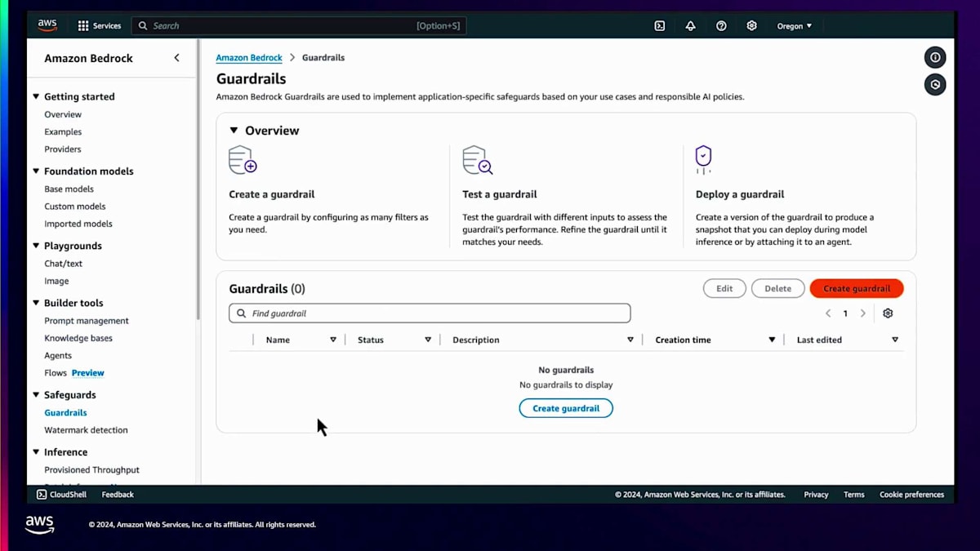Open Flows Preview in sidebar

click(x=74, y=373)
